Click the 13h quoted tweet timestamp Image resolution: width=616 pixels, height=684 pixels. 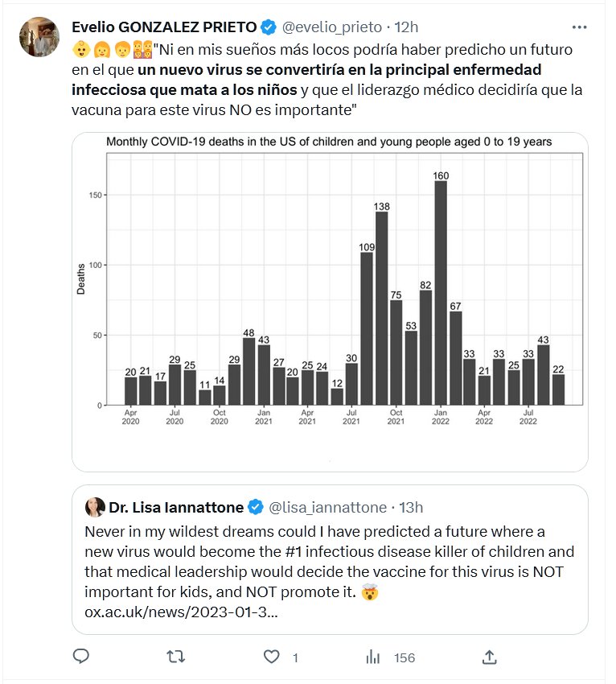(x=411, y=507)
